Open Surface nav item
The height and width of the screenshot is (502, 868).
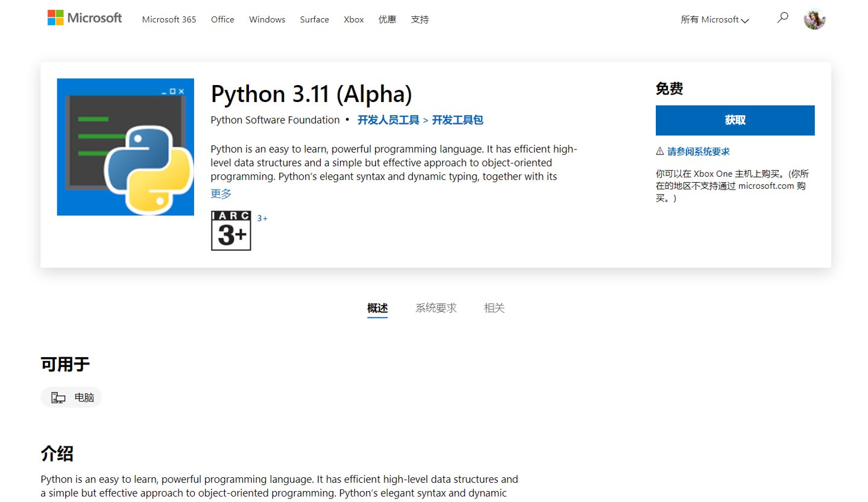[x=315, y=19]
